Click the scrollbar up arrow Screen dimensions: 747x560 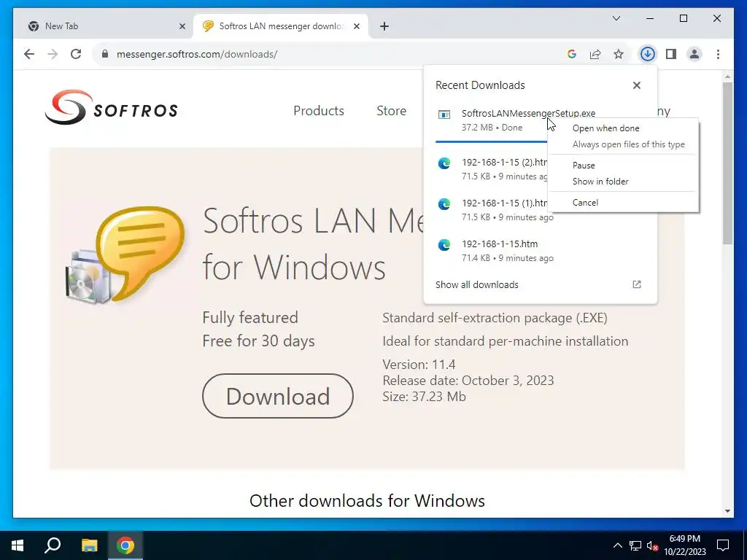[727, 76]
